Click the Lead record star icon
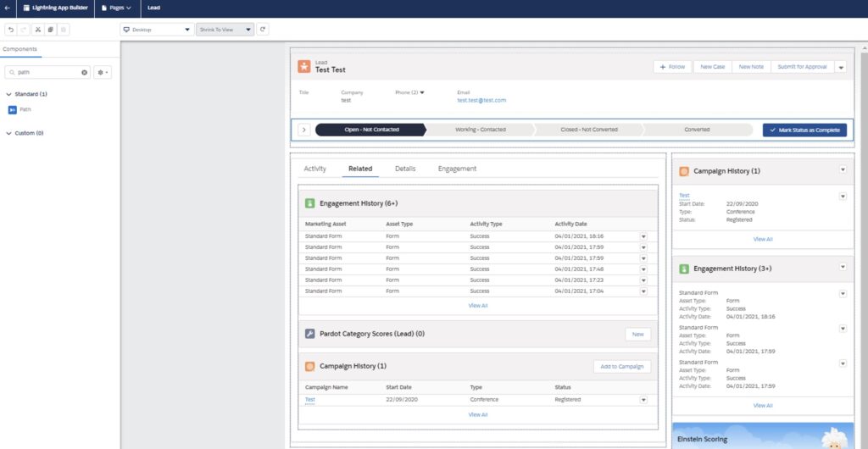The height and width of the screenshot is (449, 868). point(304,66)
